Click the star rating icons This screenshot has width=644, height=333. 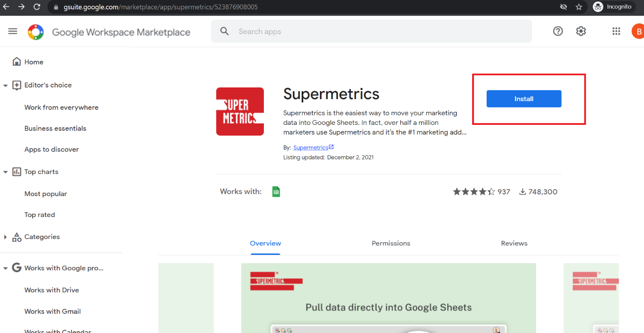pyautogui.click(x=474, y=192)
